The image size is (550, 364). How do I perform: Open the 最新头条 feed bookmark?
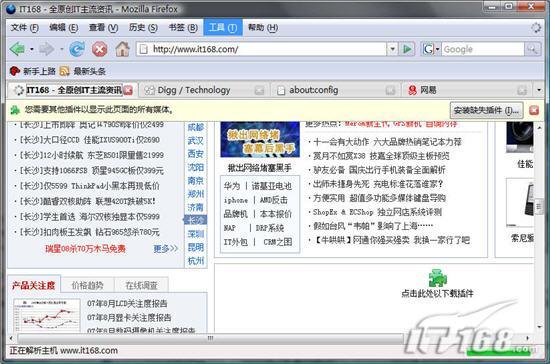(x=83, y=71)
